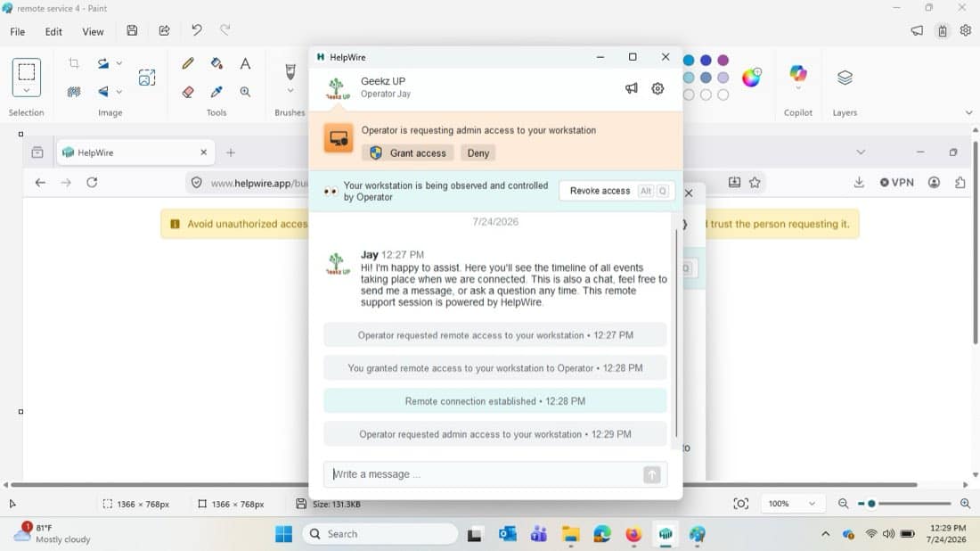Image resolution: width=980 pixels, height=551 pixels.
Task: Click the bookmark star in browser
Action: point(755,183)
